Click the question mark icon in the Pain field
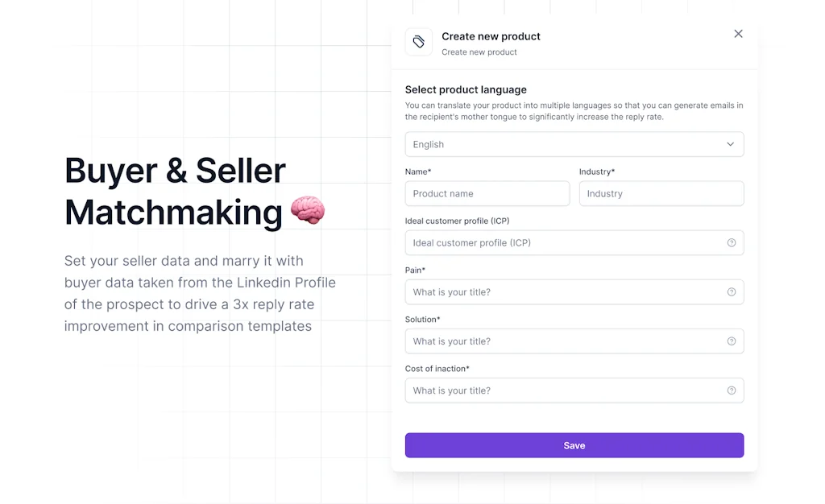The height and width of the screenshot is (504, 825). 732,291
